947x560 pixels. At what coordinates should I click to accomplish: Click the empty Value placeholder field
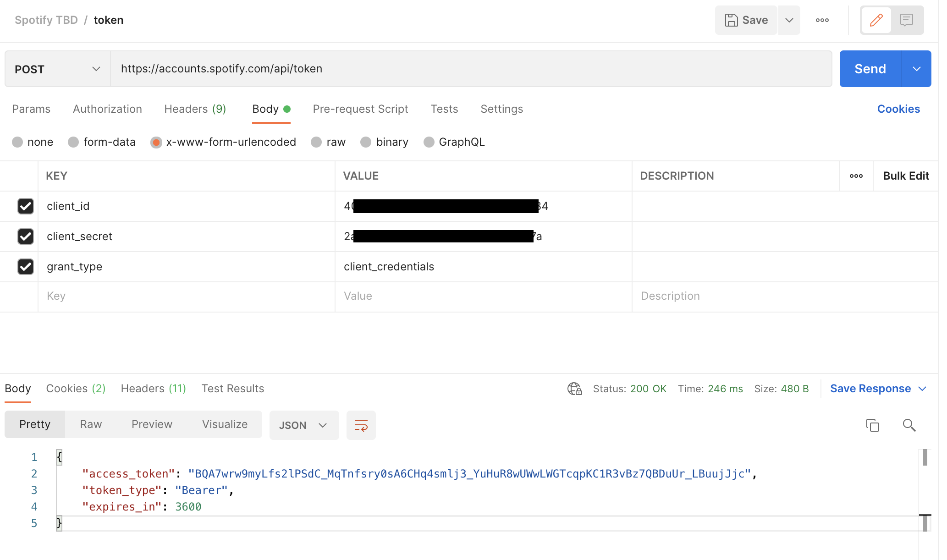(484, 296)
